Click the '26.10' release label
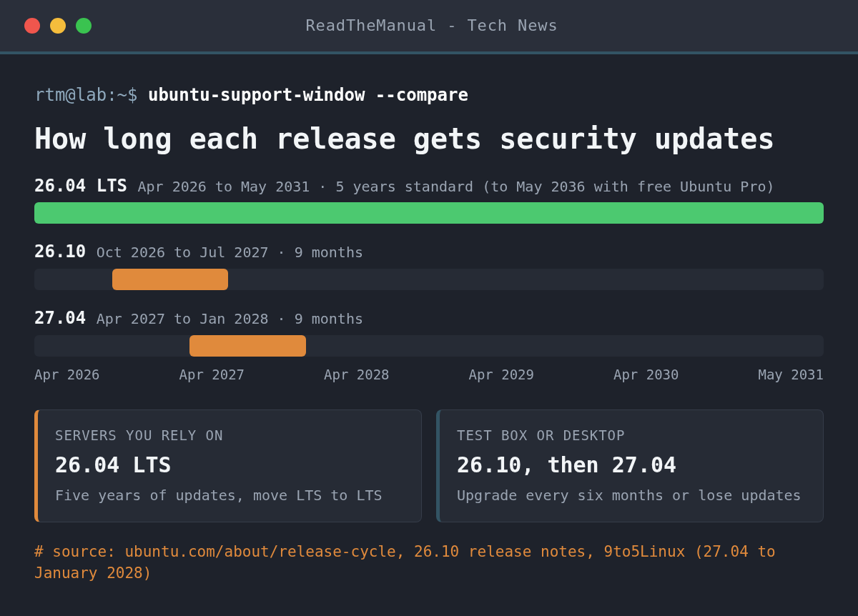 (x=60, y=252)
